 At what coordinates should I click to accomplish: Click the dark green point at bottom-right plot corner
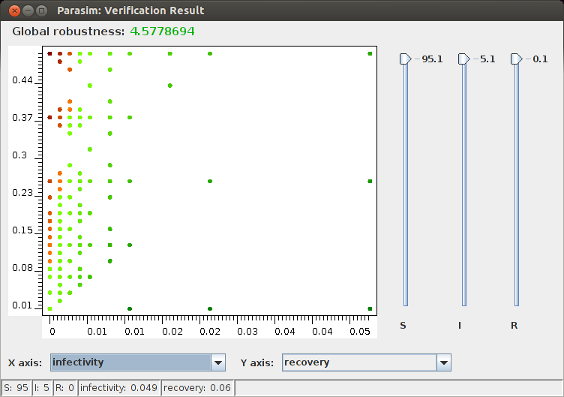click(x=370, y=309)
